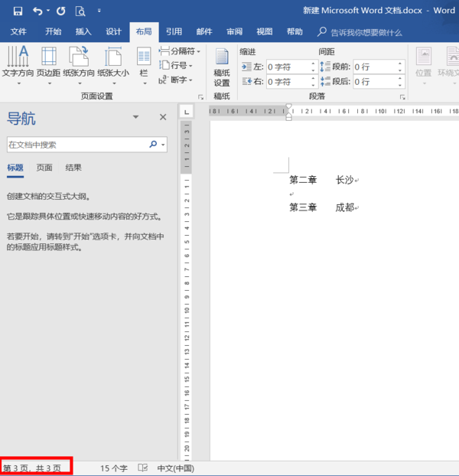The image size is (459, 476).
Task: Switch to the 开始 ribbon tab
Action: pyautogui.click(x=53, y=31)
